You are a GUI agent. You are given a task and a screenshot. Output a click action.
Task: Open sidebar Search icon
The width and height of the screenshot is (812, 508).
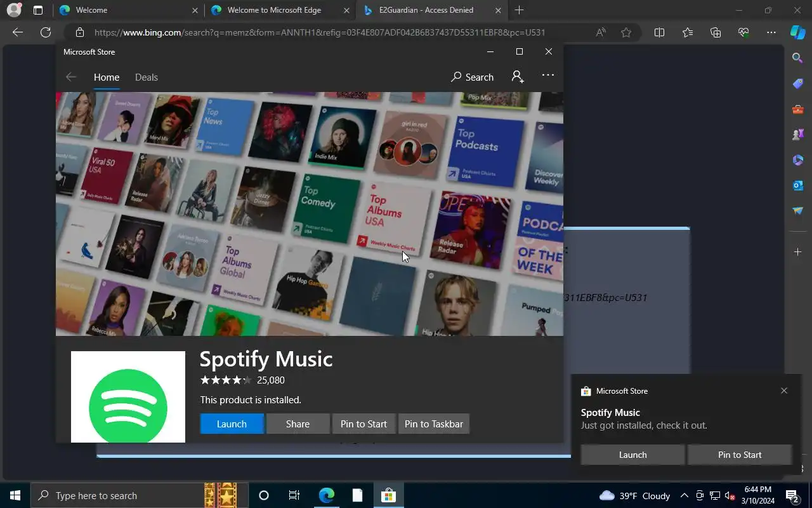click(x=798, y=58)
